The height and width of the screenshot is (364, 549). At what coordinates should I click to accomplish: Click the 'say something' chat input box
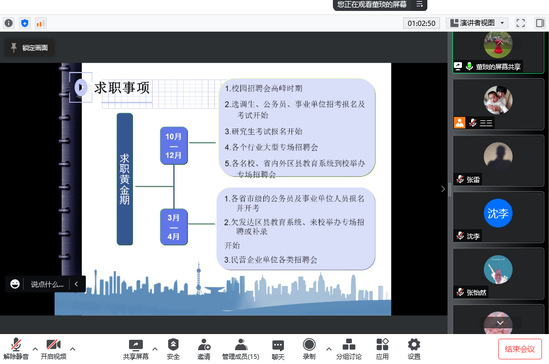(47, 284)
